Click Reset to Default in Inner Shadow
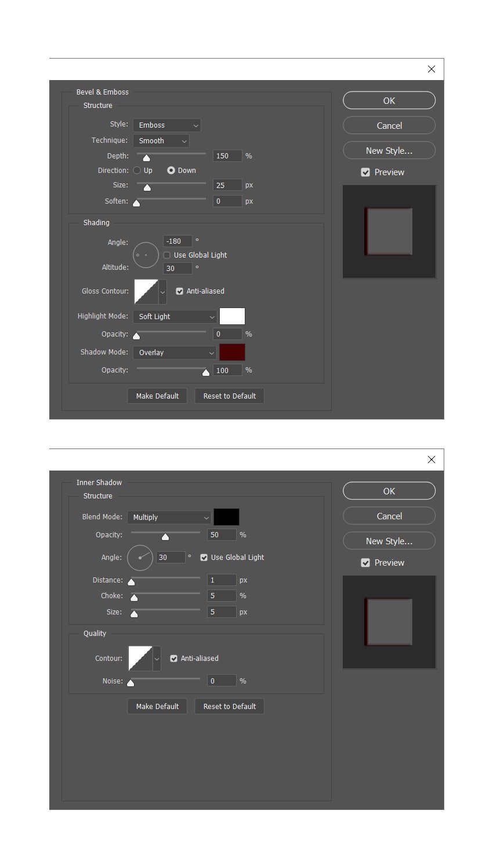Screen dimensions: 493x868 click(229, 706)
